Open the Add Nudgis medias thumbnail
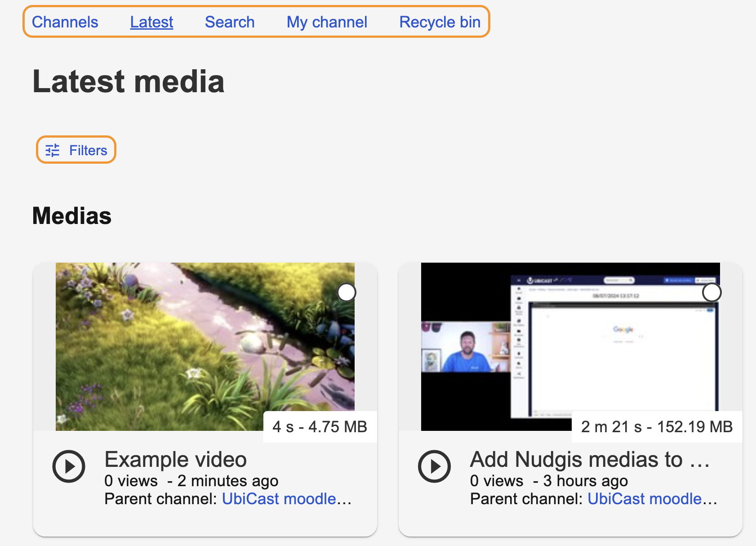This screenshot has height=546, width=756. [570, 347]
